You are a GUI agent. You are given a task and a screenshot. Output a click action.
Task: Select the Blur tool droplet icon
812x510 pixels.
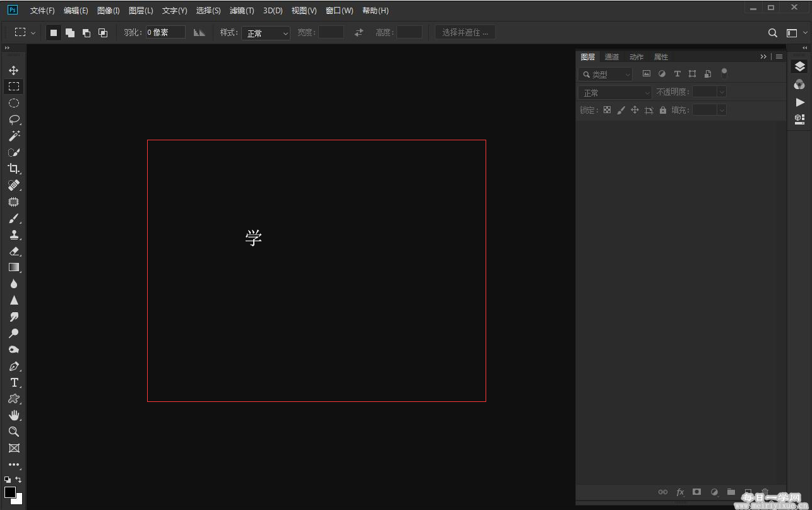(x=13, y=284)
